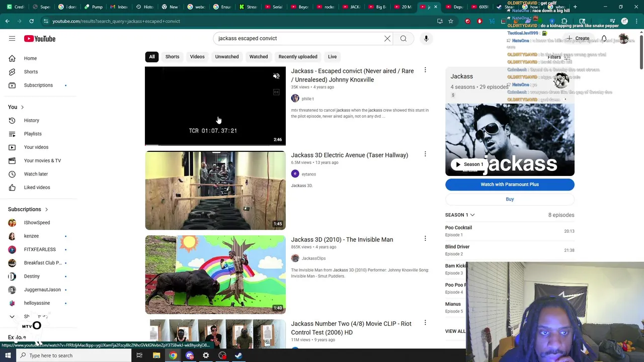The width and height of the screenshot is (644, 362).
Task: Open more options for Invisible Man video
Action: click(x=425, y=238)
